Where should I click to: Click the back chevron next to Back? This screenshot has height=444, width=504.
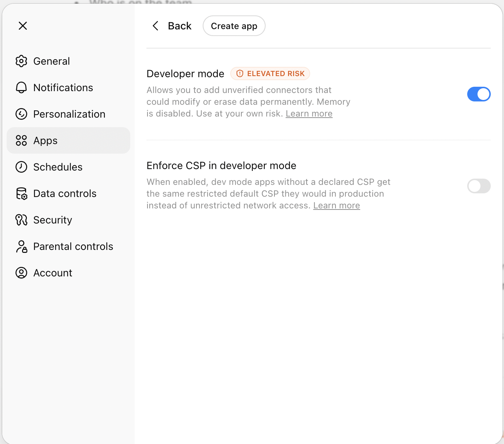[155, 26]
